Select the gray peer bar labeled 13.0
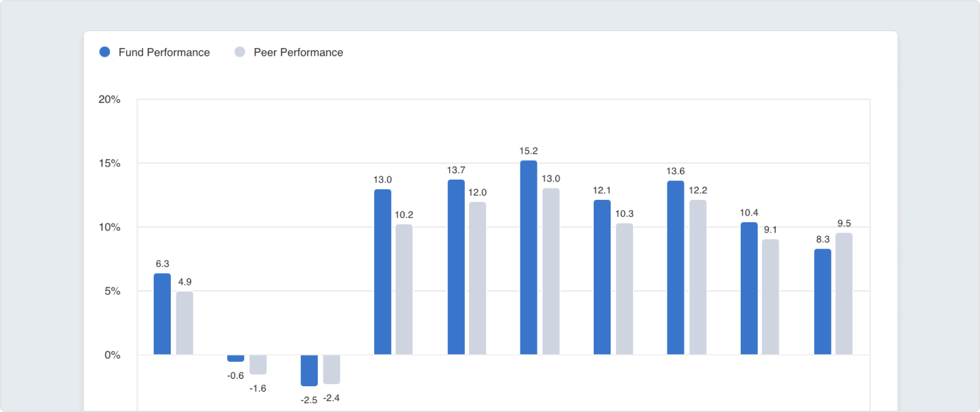 coord(551,271)
